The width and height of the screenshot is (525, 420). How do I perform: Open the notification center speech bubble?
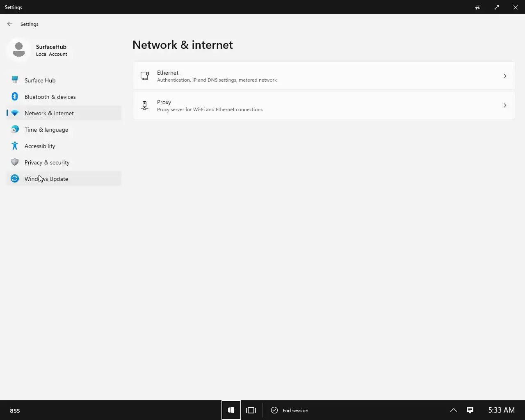(470, 410)
